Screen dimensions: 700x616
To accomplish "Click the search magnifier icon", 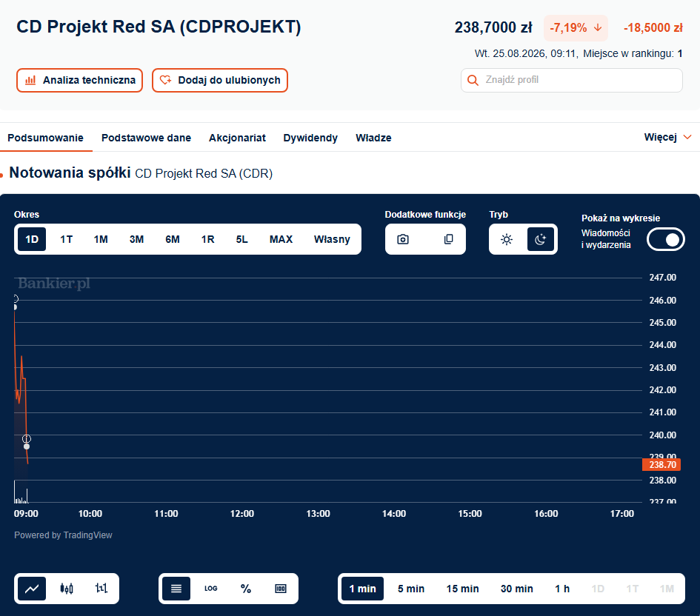I will (473, 80).
